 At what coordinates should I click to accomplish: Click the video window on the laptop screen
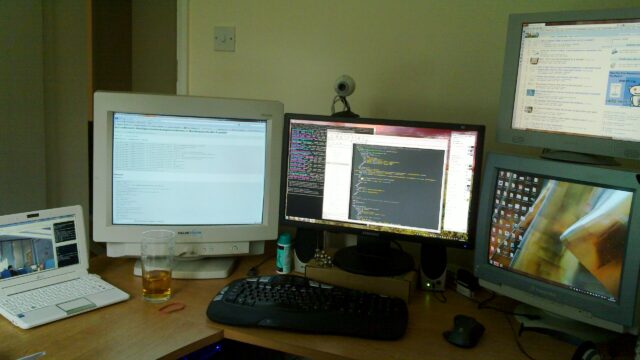pyautogui.click(x=27, y=257)
